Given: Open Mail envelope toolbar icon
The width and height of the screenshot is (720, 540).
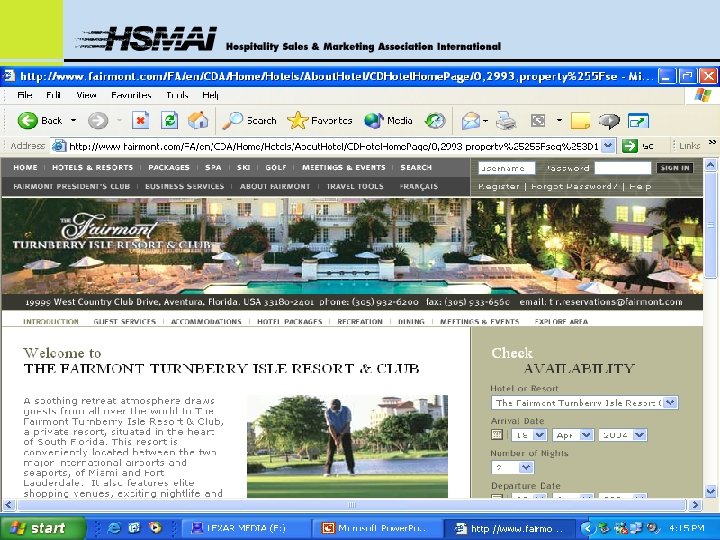Looking at the screenshot, I should 471,121.
